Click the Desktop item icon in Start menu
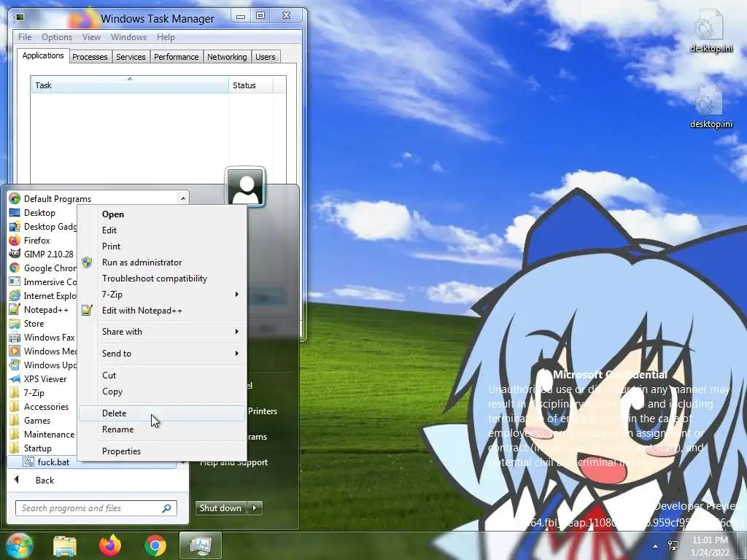 tap(15, 212)
